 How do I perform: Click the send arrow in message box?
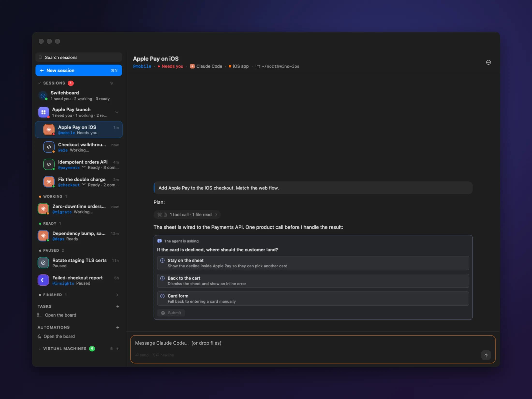click(x=486, y=355)
